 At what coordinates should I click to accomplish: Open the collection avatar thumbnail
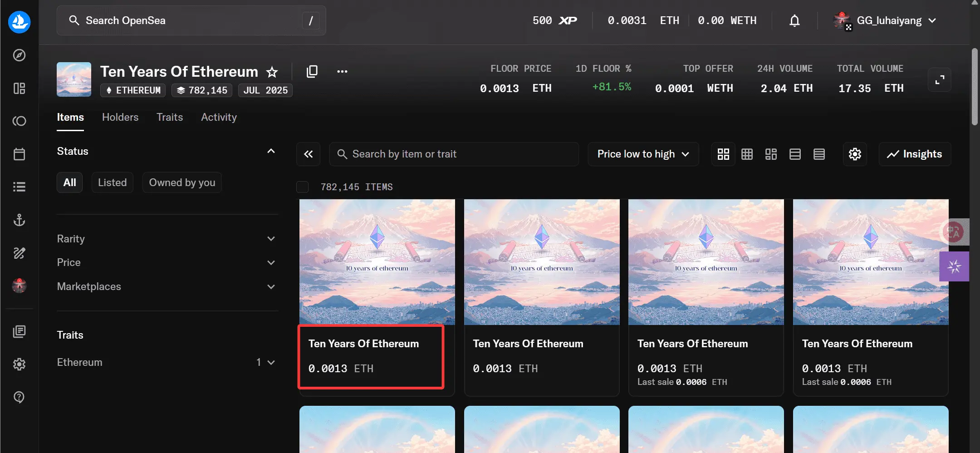74,79
